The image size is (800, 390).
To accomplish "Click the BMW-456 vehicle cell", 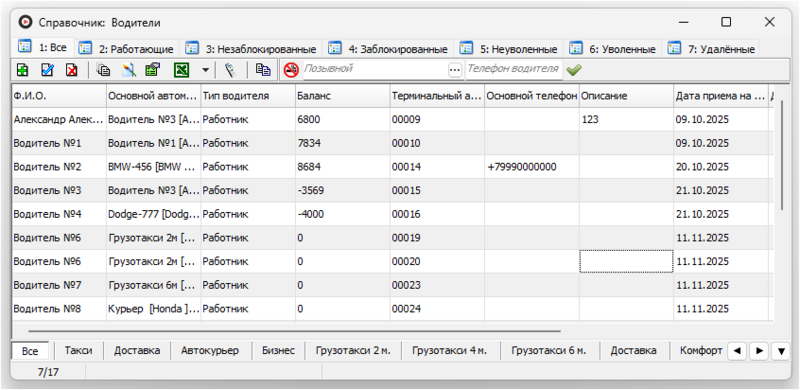I will (154, 167).
